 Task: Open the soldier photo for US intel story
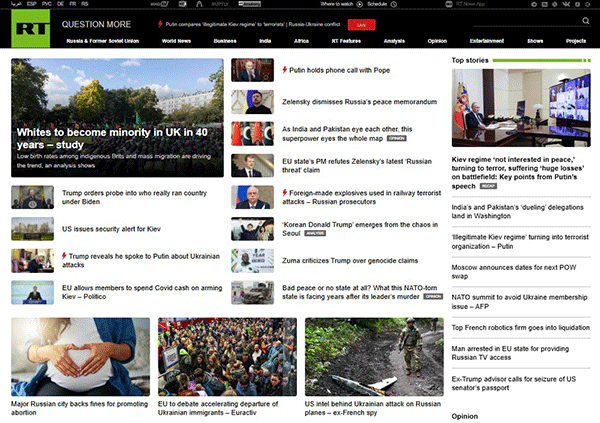pyautogui.click(x=374, y=357)
